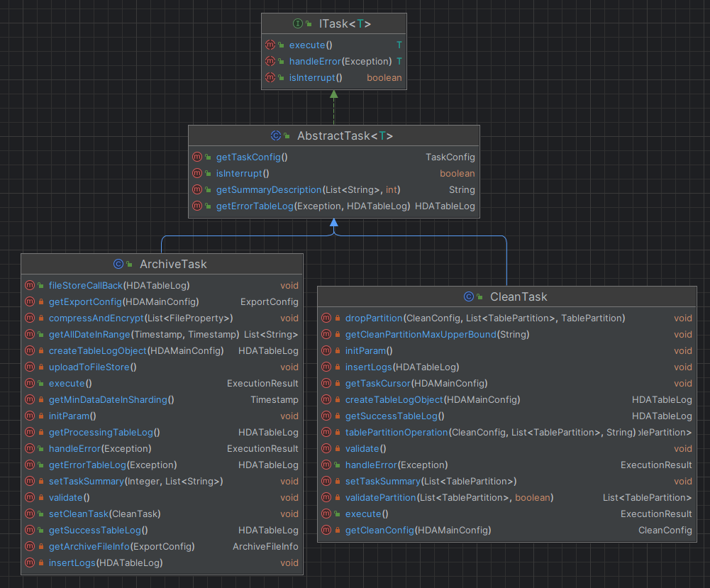Click method icon beside setCleanTask(CleanTask)
This screenshot has width=710, height=588.
pyautogui.click(x=30, y=514)
